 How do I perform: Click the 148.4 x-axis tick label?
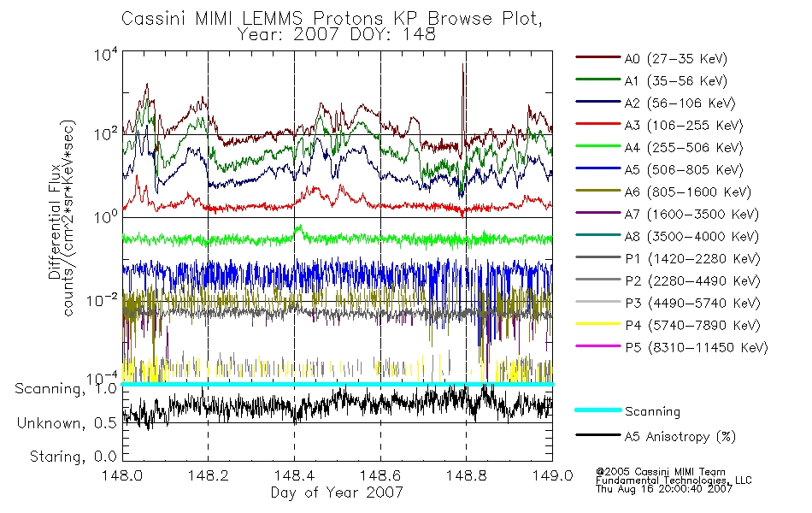(295, 475)
